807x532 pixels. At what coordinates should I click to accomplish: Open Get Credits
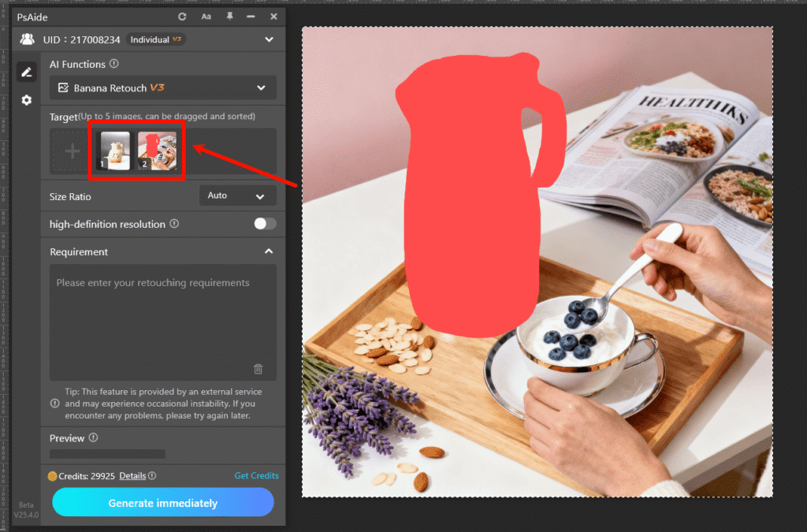256,475
